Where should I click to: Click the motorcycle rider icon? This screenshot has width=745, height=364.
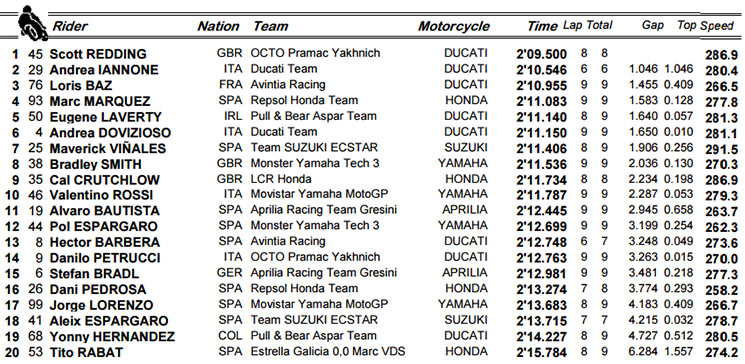33,23
